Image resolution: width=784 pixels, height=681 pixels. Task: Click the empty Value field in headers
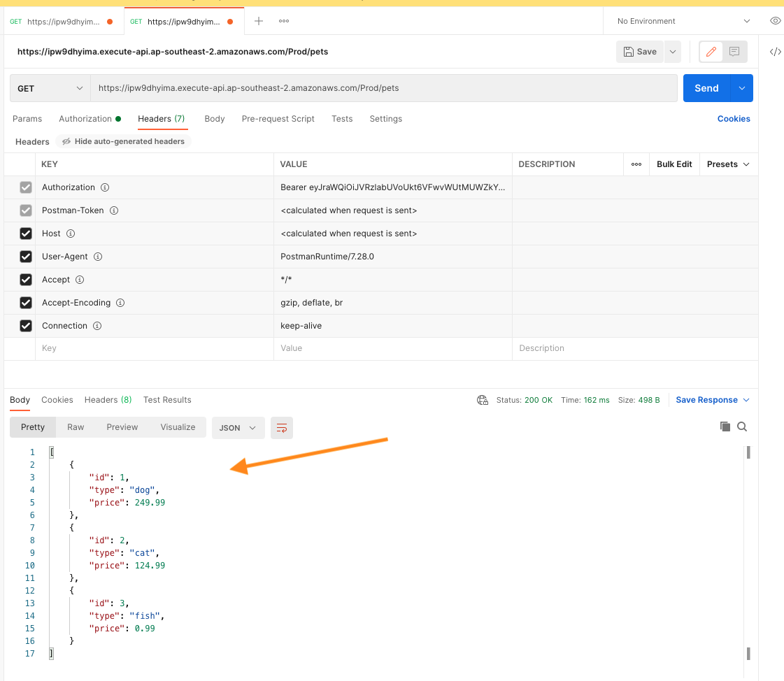(x=392, y=348)
